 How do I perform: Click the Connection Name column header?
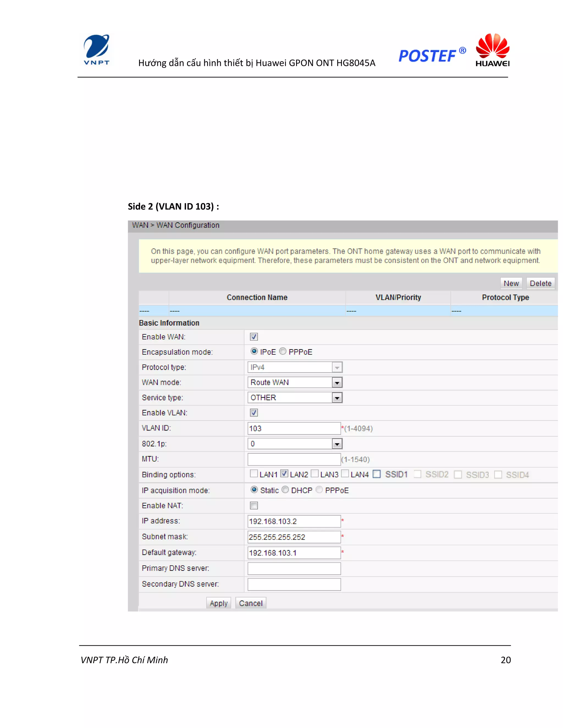(x=257, y=297)
